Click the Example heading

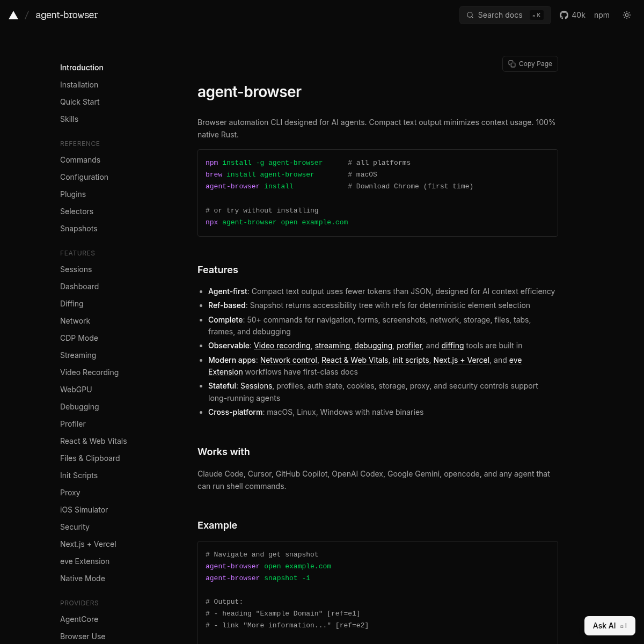click(217, 525)
